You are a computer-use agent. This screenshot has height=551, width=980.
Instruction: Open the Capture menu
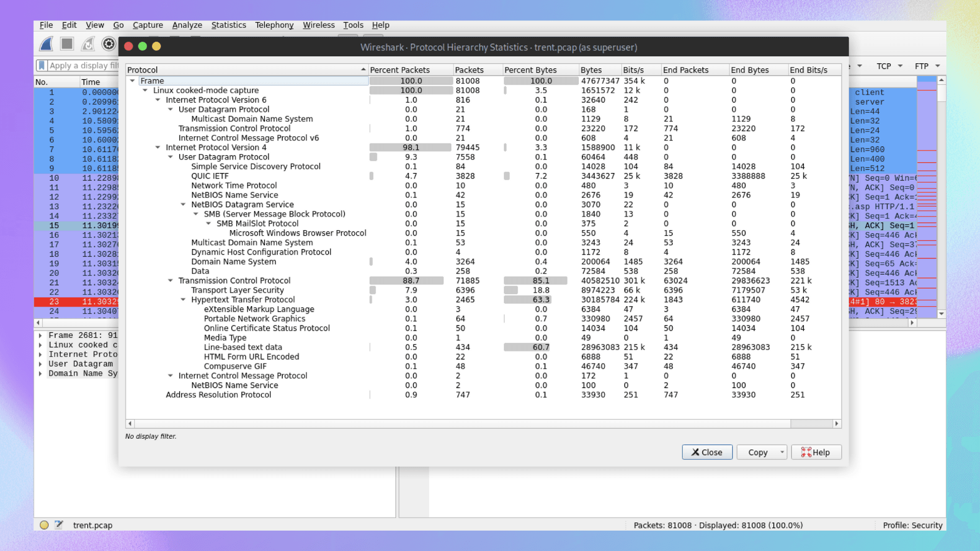148,25
